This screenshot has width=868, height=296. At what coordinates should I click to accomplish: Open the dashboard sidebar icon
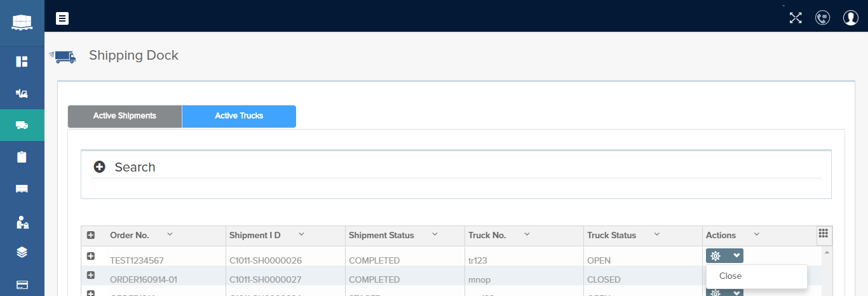[22, 62]
